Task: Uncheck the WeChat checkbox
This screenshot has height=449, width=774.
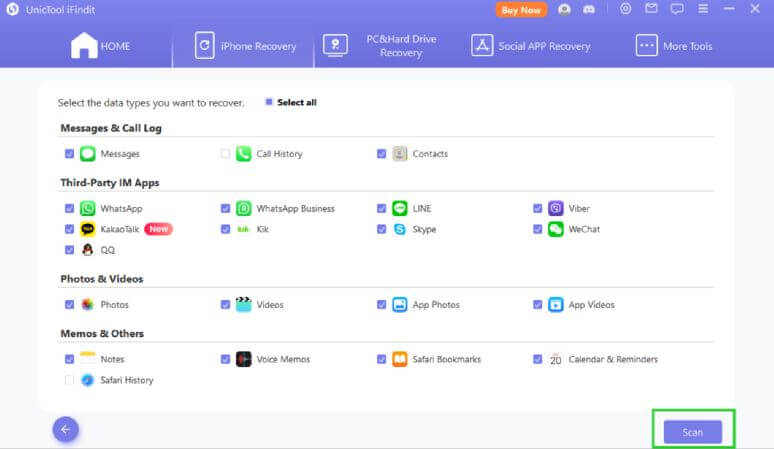Action: [537, 229]
